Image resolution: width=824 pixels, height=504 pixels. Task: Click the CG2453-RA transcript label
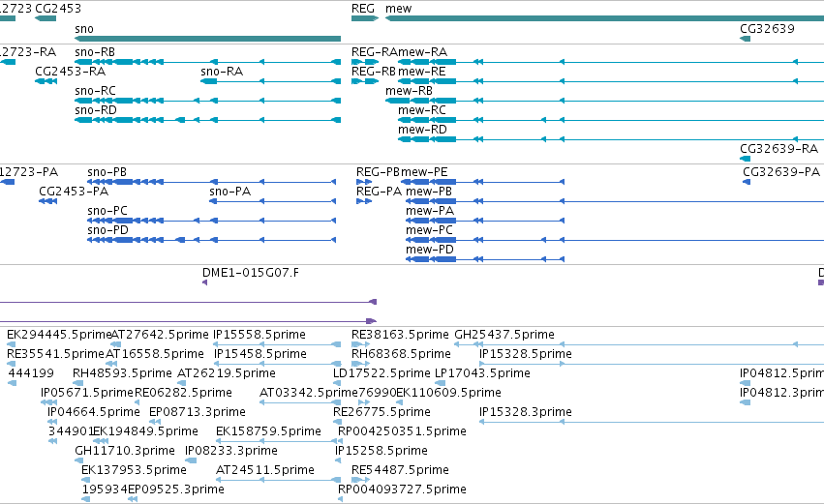tap(70, 72)
